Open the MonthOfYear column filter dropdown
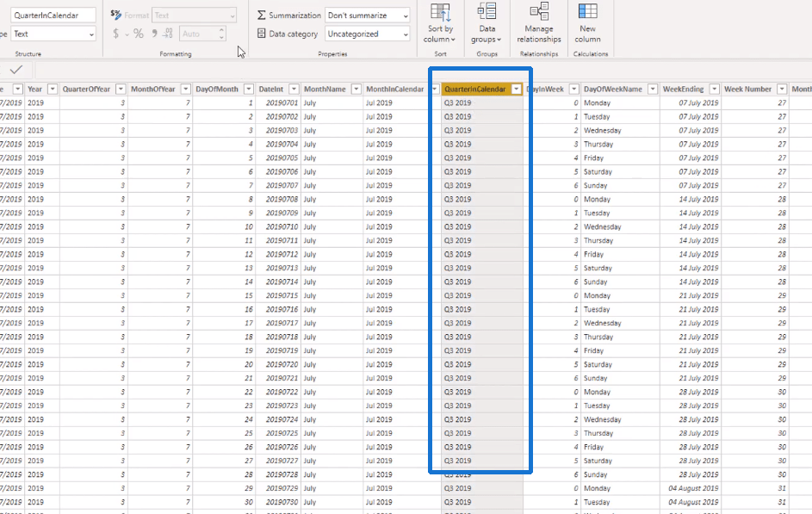The height and width of the screenshot is (514, 812). tap(185, 89)
